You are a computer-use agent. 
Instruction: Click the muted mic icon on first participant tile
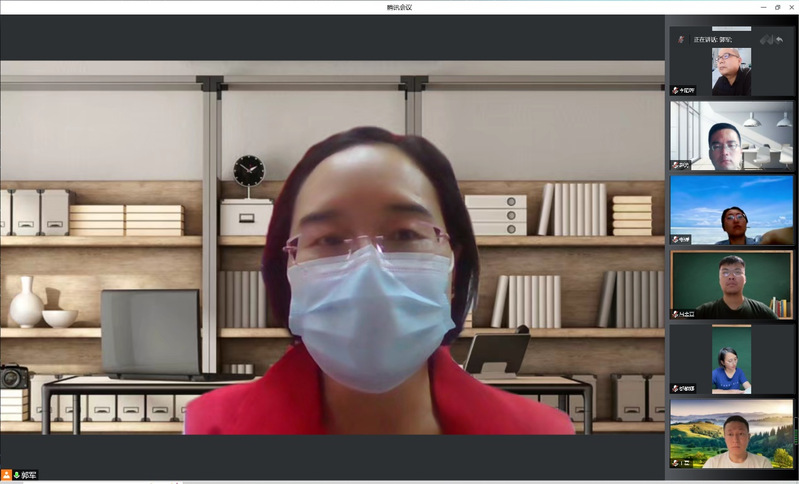point(675,91)
